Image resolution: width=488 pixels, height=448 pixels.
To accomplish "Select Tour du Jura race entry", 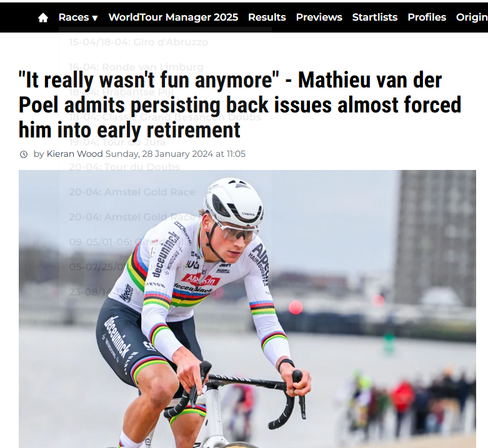I will (117, 142).
